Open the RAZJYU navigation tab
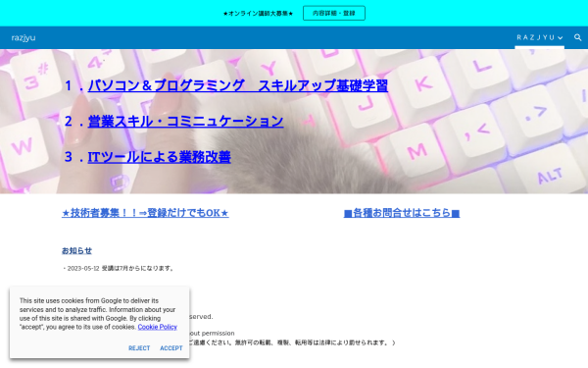The width and height of the screenshot is (588, 368). (535, 37)
